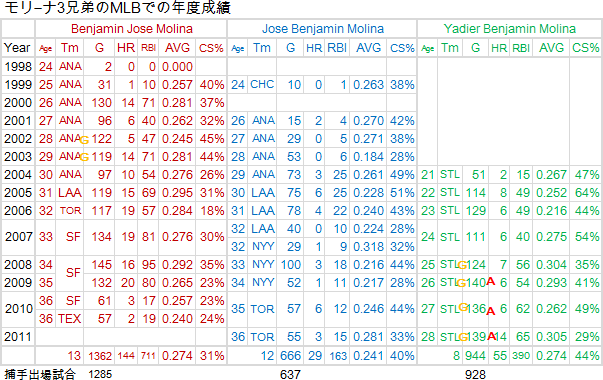Click Benjamin's red TOR team cell in 2006
Screen dimensions: 603x380
70,211
